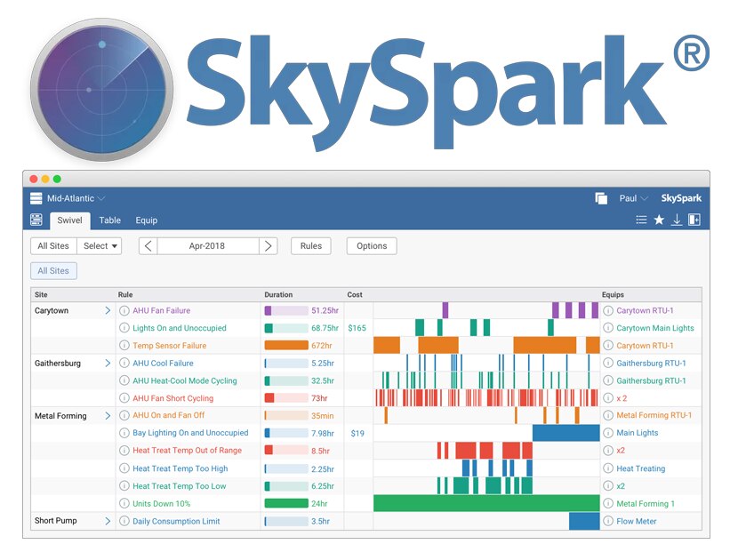Switch to the Equip tab
The image size is (746, 560).
(146, 220)
